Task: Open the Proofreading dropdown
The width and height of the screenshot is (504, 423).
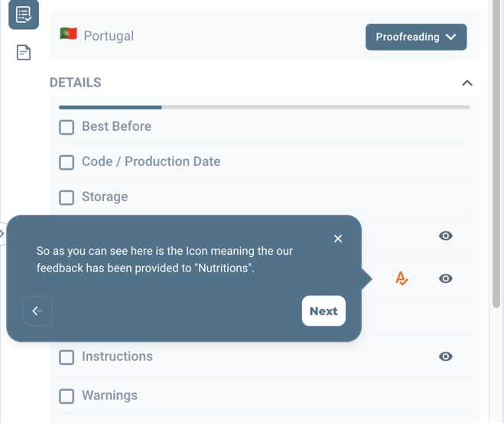Action: click(416, 37)
